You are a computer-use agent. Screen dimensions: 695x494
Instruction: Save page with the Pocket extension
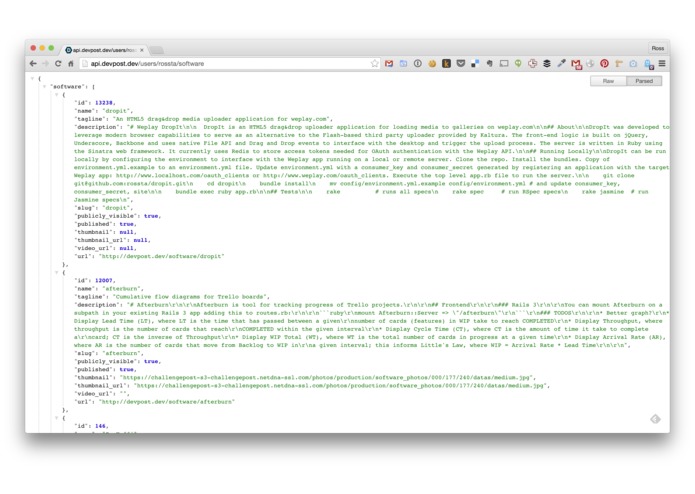tap(461, 63)
